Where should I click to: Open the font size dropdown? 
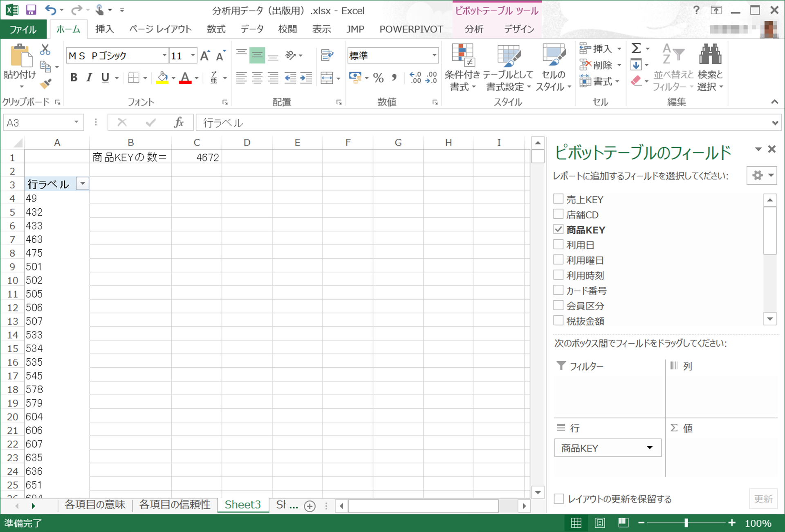pos(193,55)
